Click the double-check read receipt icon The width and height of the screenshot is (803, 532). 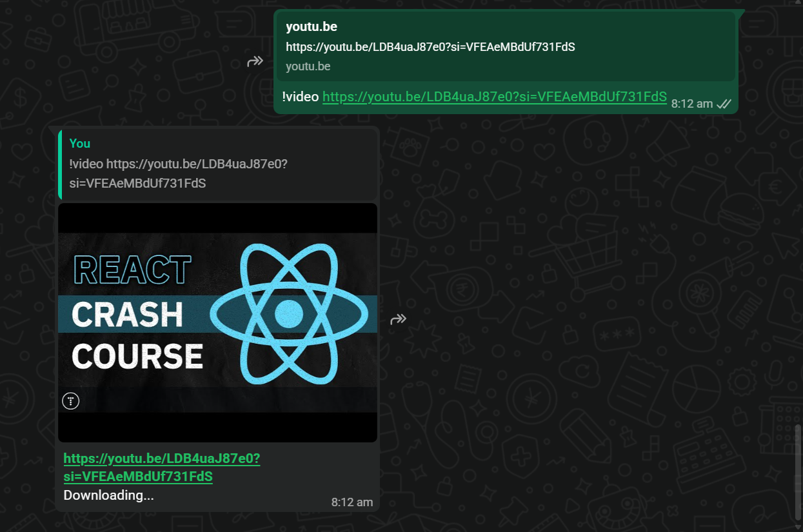tap(724, 104)
